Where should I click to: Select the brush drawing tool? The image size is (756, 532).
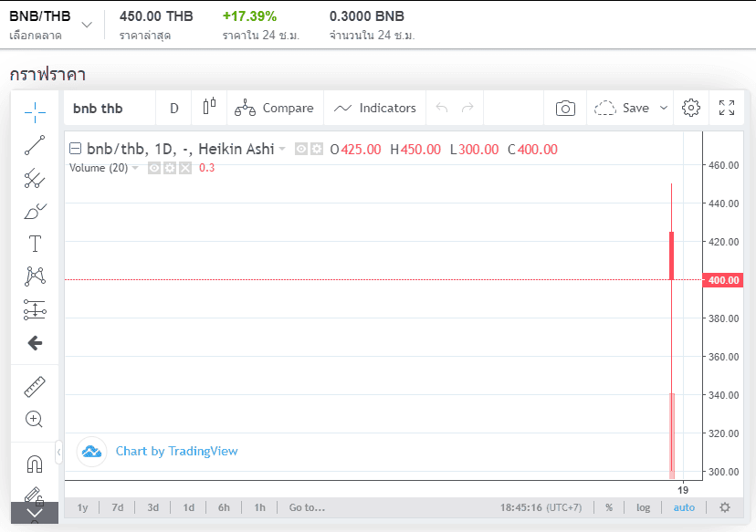[35, 211]
